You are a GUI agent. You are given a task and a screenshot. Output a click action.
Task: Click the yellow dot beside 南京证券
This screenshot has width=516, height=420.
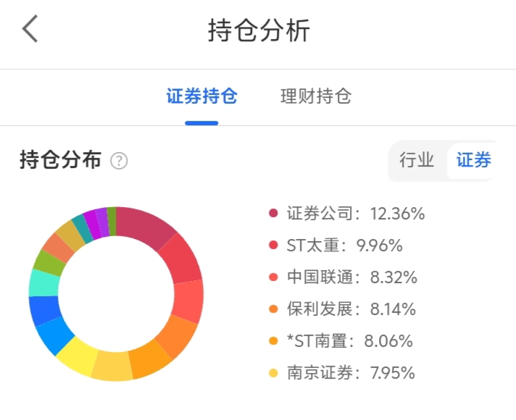point(273,373)
